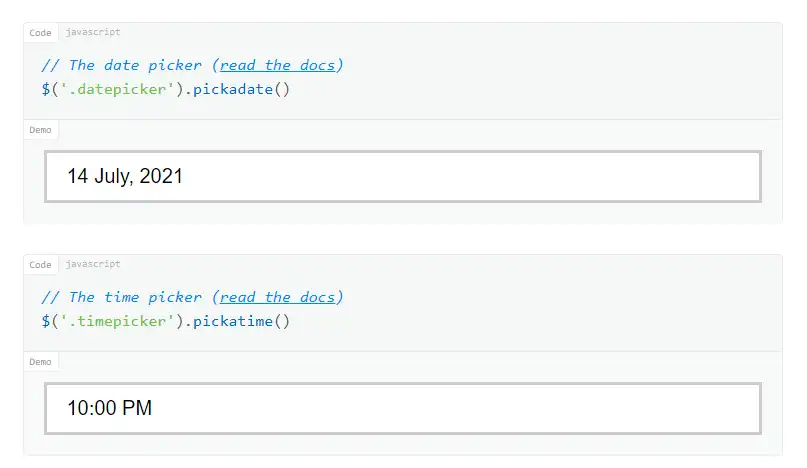Click the "// The date picker" comment text
The height and width of the screenshot is (468, 807).
[x=123, y=65]
